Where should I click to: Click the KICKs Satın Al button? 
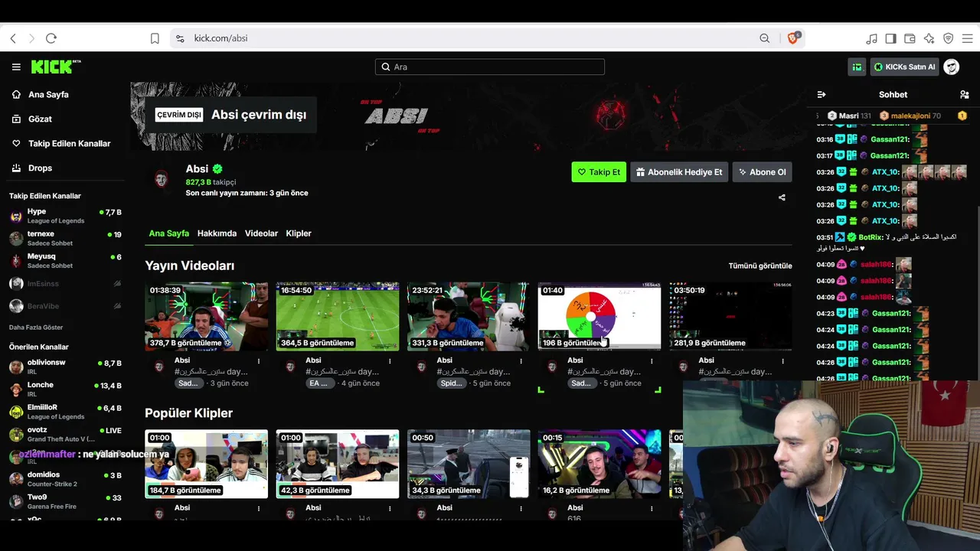point(904,67)
